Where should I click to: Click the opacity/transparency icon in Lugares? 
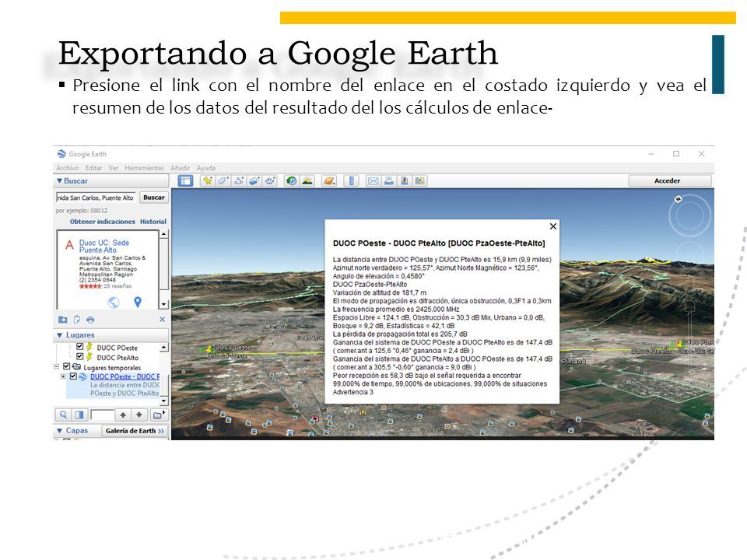point(79,415)
